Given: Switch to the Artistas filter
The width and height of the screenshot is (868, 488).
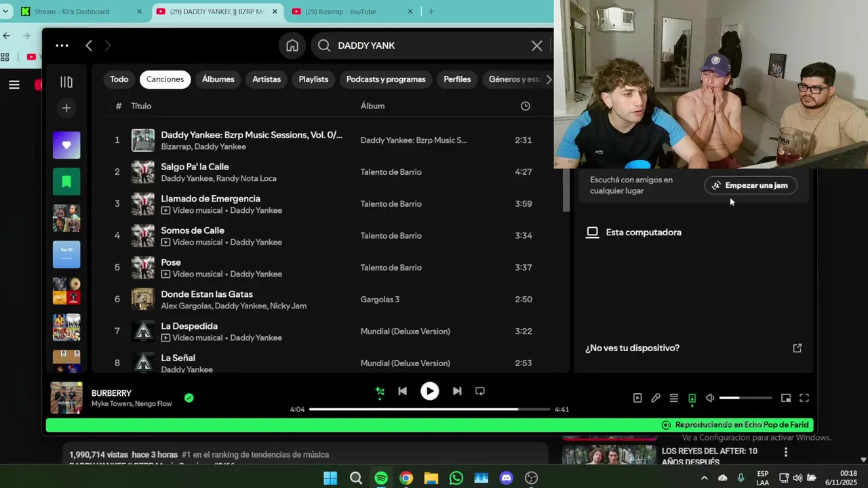Looking at the screenshot, I should tap(267, 79).
